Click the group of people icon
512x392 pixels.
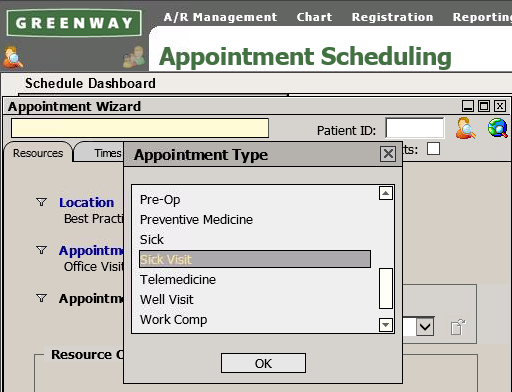[x=134, y=57]
